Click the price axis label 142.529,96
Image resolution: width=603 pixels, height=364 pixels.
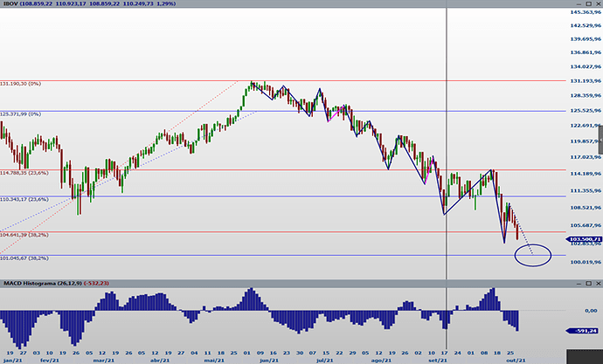586,25
